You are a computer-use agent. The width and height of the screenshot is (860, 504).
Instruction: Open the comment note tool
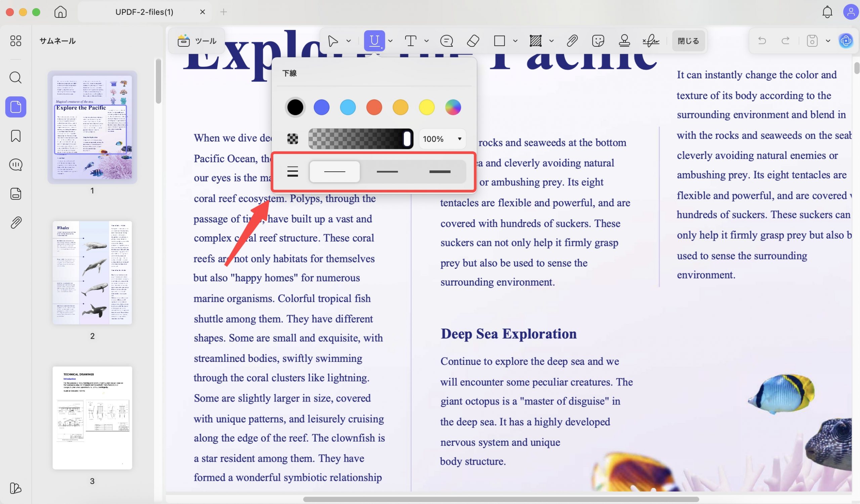pos(446,41)
